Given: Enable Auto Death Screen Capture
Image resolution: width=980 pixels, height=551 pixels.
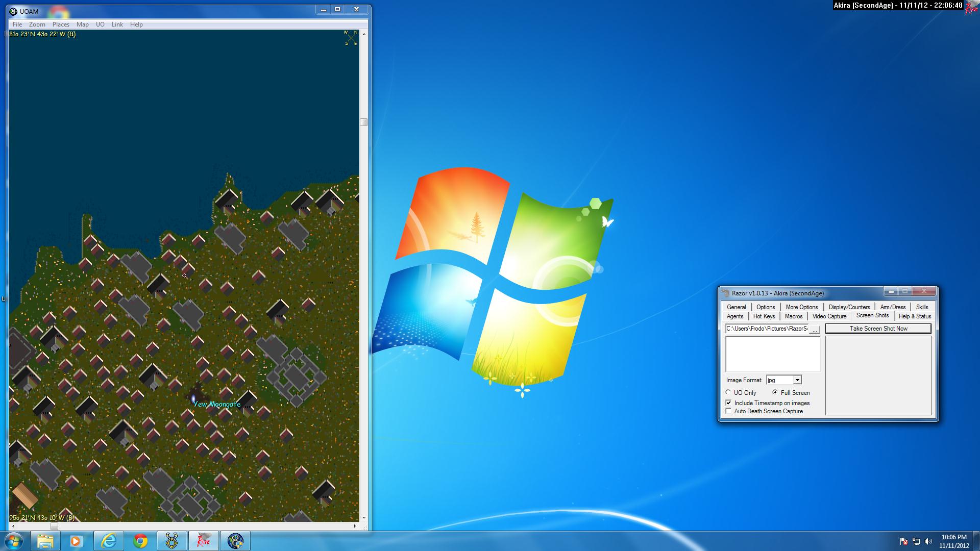Looking at the screenshot, I should 728,411.
